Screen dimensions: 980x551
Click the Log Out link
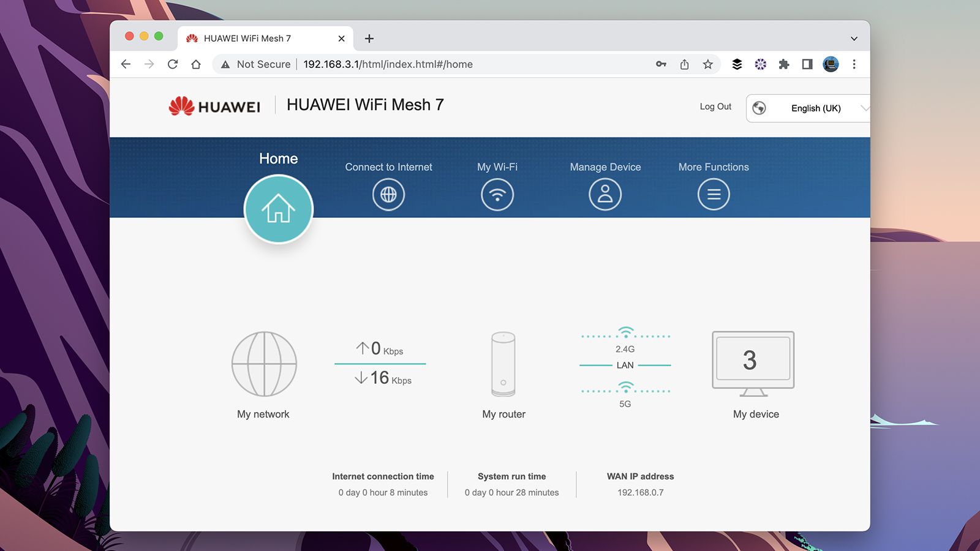pos(715,107)
